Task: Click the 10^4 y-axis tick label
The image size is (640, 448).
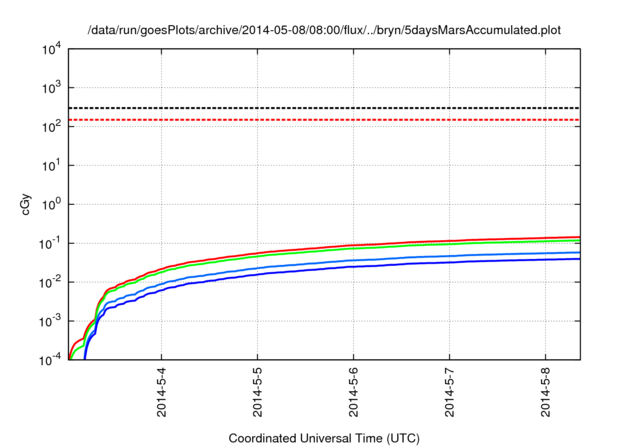Action: click(x=51, y=49)
